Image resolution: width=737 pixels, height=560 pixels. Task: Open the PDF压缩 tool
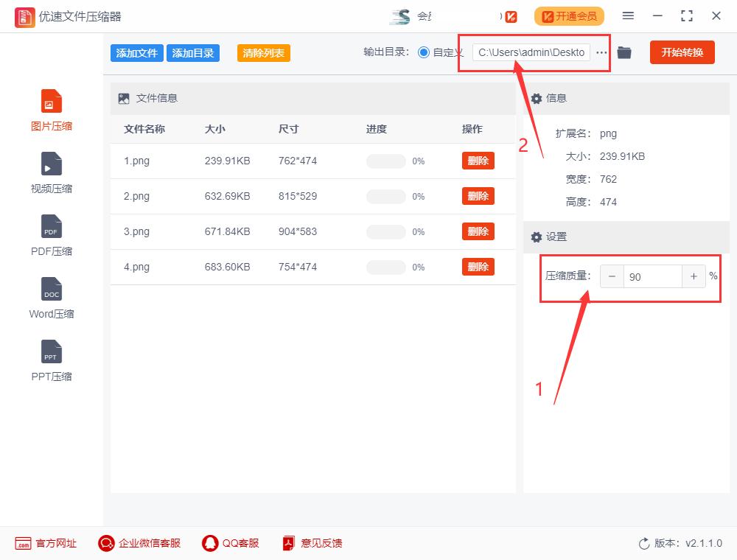point(51,234)
